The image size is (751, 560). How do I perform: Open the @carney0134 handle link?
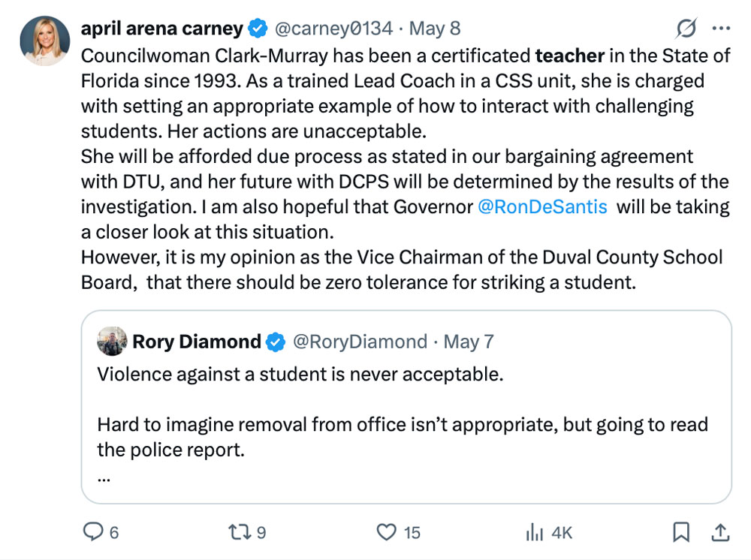[334, 29]
